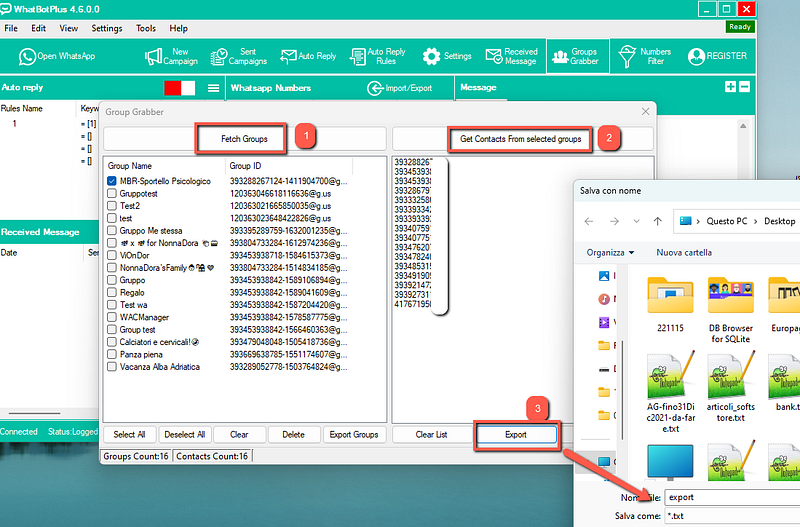Screen dimensions: 800x527
Task: Click the plus icon in the Message panel
Action: tap(731, 87)
